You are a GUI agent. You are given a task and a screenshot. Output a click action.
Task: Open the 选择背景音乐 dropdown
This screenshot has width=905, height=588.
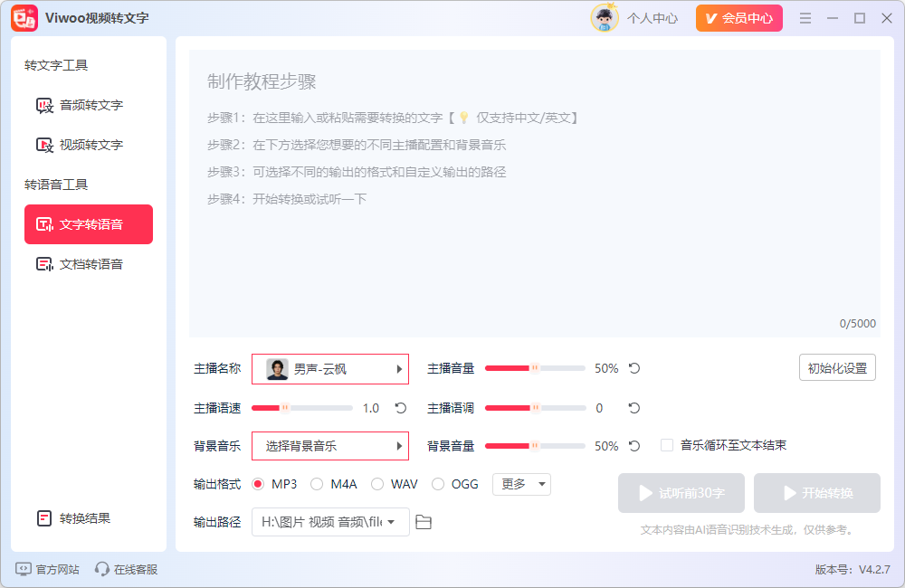pos(330,446)
